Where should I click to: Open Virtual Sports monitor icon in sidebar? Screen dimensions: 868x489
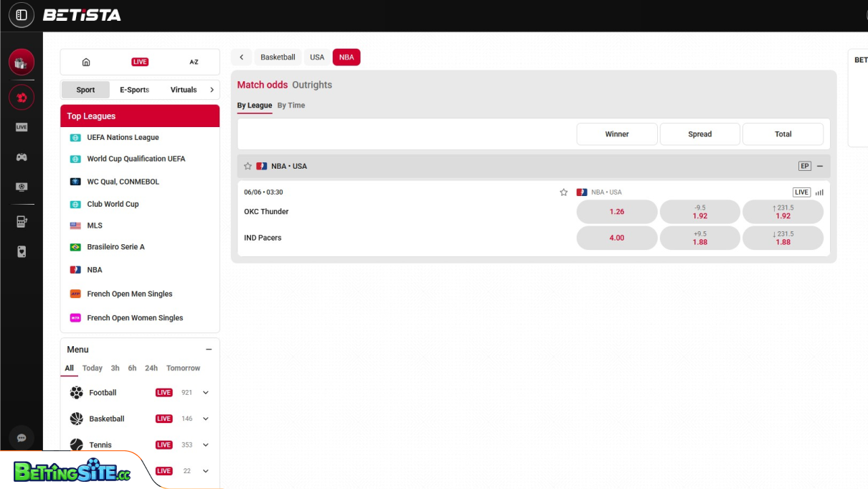[x=22, y=187]
